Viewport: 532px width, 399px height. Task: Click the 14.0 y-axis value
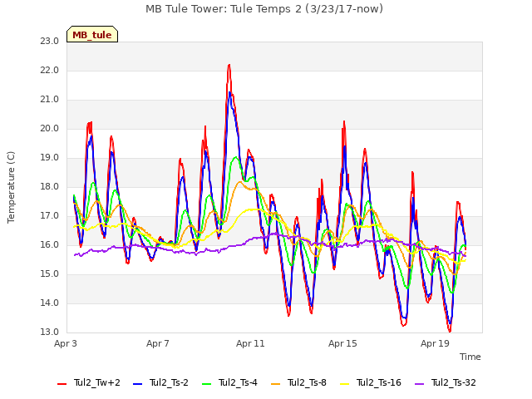click(x=50, y=303)
